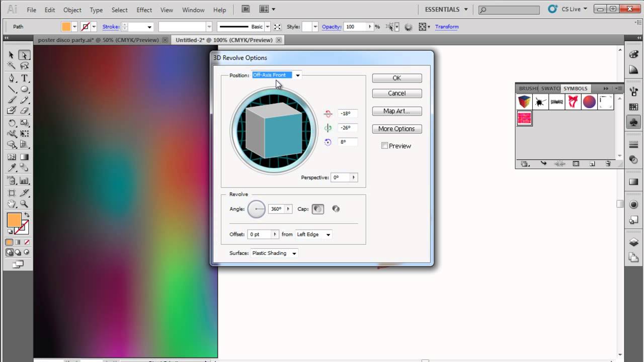Select the Eyedropper tool
Viewport: 644px width, 362px height.
coord(11,168)
